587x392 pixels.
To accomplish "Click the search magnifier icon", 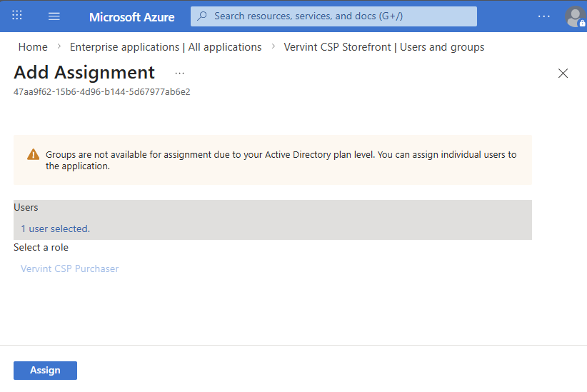I will tap(202, 16).
